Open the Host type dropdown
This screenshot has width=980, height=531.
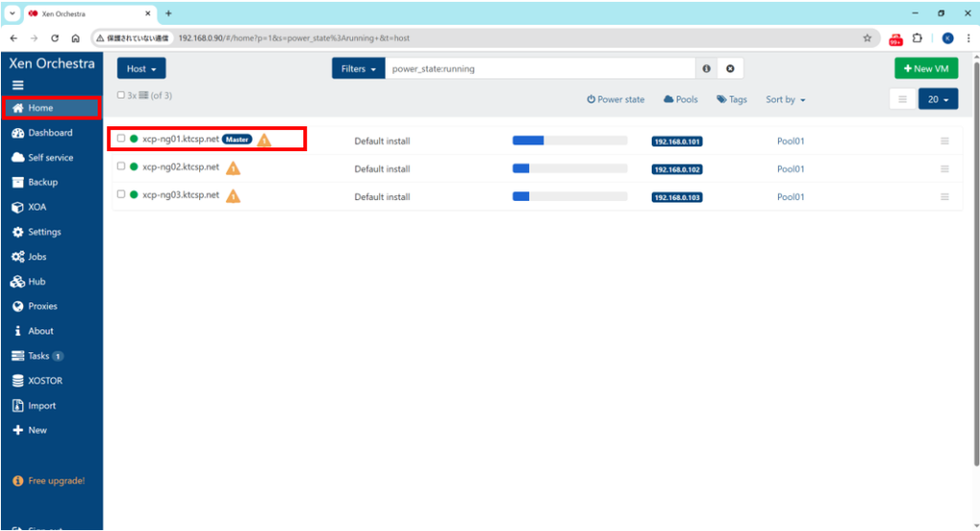click(x=141, y=69)
